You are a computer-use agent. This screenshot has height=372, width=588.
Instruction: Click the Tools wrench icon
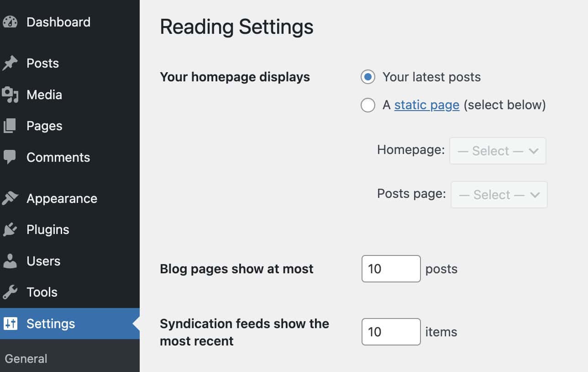pyautogui.click(x=10, y=292)
